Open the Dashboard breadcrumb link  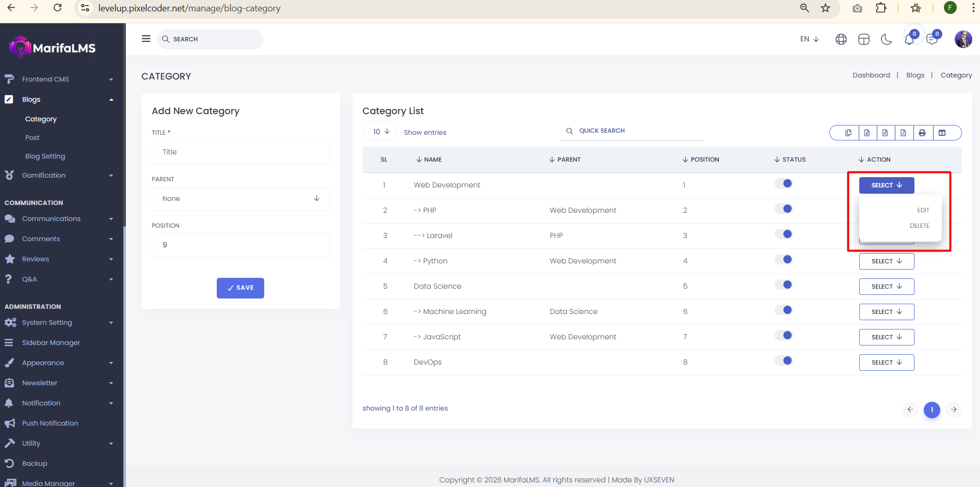pyautogui.click(x=871, y=75)
